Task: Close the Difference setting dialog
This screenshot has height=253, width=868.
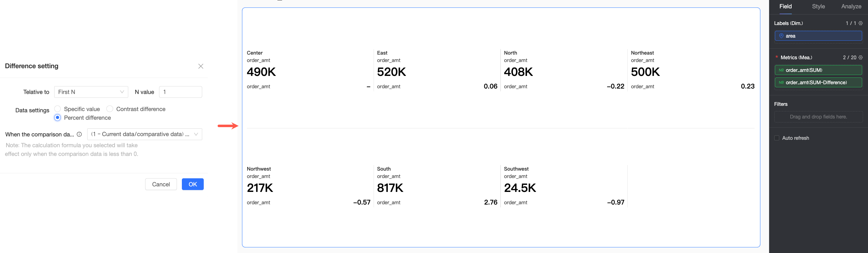Action: (200, 66)
